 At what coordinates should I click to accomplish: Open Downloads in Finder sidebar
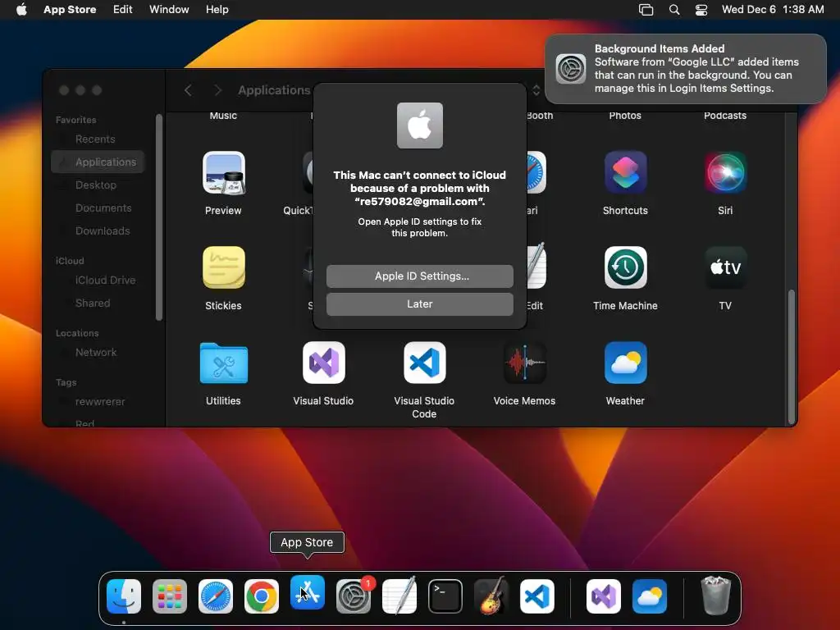point(98,231)
